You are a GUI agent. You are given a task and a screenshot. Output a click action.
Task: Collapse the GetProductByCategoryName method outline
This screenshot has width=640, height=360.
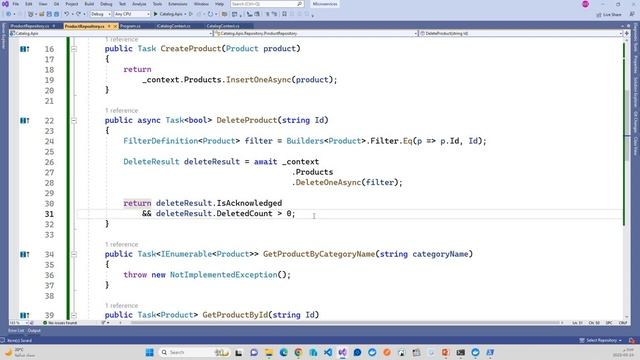74,254
